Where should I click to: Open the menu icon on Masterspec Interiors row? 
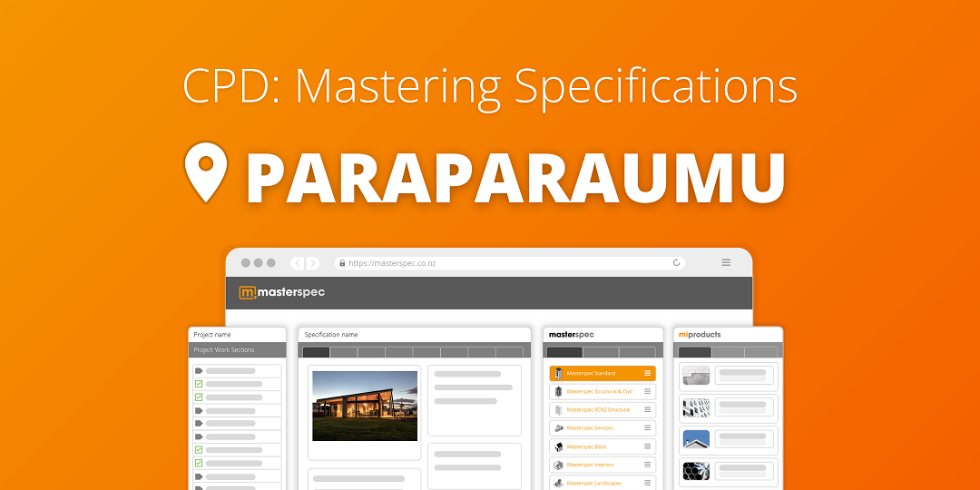(648, 465)
